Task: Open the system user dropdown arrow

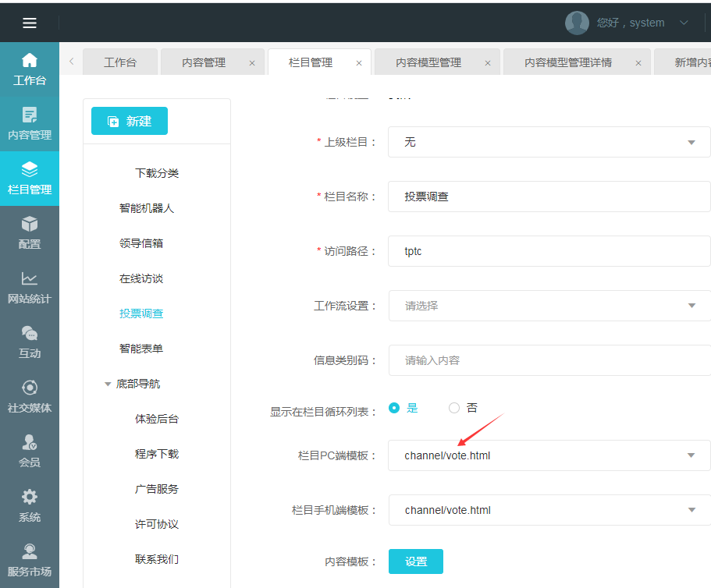Action: click(x=684, y=23)
